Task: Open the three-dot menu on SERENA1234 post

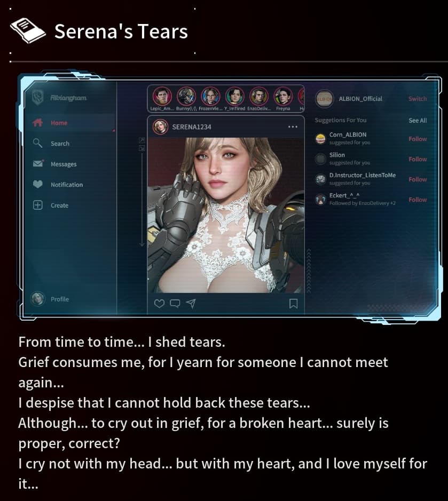Action: (x=293, y=127)
